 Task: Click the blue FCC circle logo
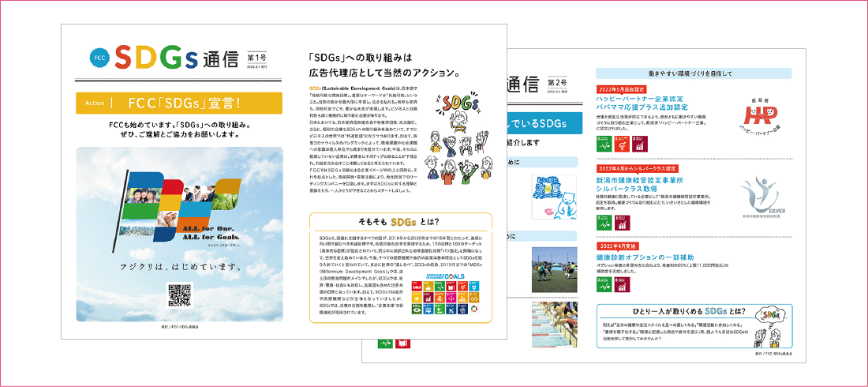99,59
